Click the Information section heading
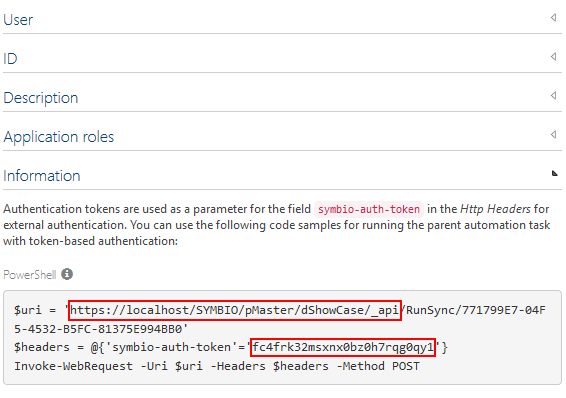This screenshot has height=398, width=566. click(42, 176)
